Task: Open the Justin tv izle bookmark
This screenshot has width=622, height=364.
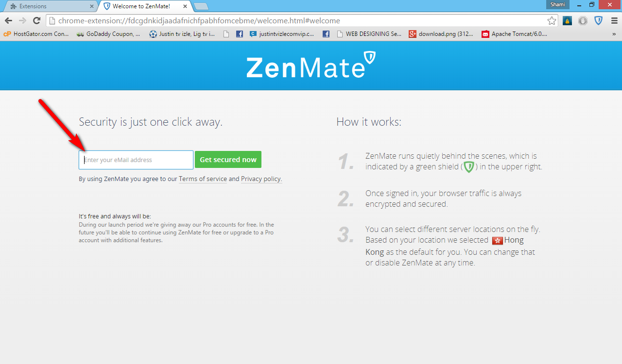Action: click(x=182, y=34)
